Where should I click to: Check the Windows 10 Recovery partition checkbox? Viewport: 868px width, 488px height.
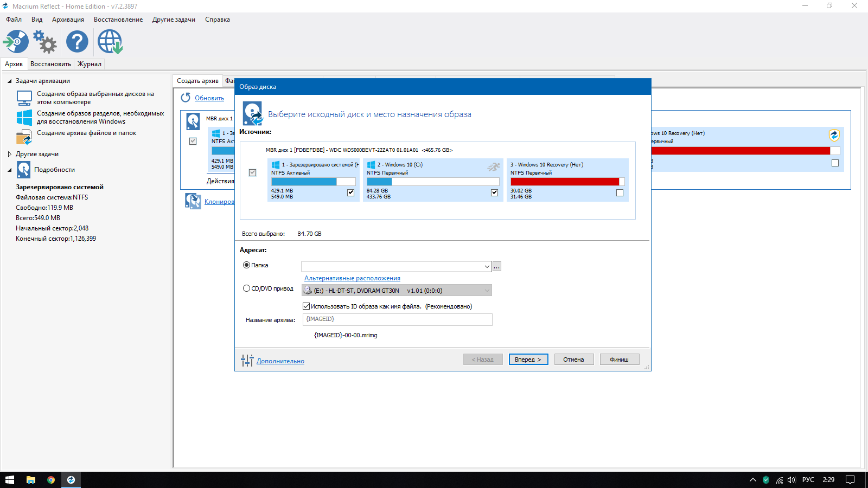pyautogui.click(x=620, y=193)
